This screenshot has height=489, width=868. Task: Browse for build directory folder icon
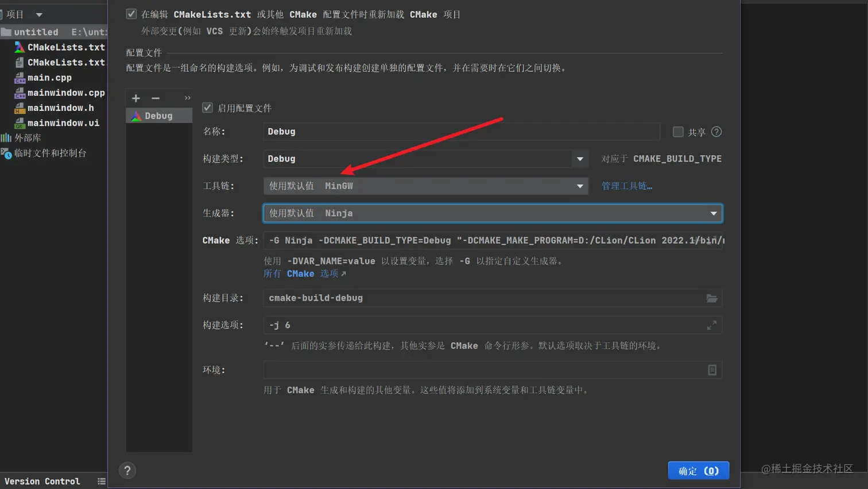pyautogui.click(x=712, y=298)
